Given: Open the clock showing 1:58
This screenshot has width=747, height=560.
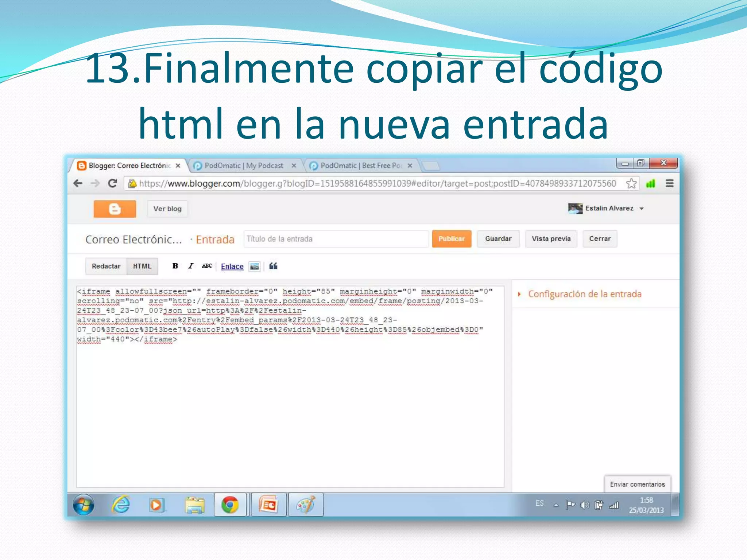Looking at the screenshot, I should point(646,505).
